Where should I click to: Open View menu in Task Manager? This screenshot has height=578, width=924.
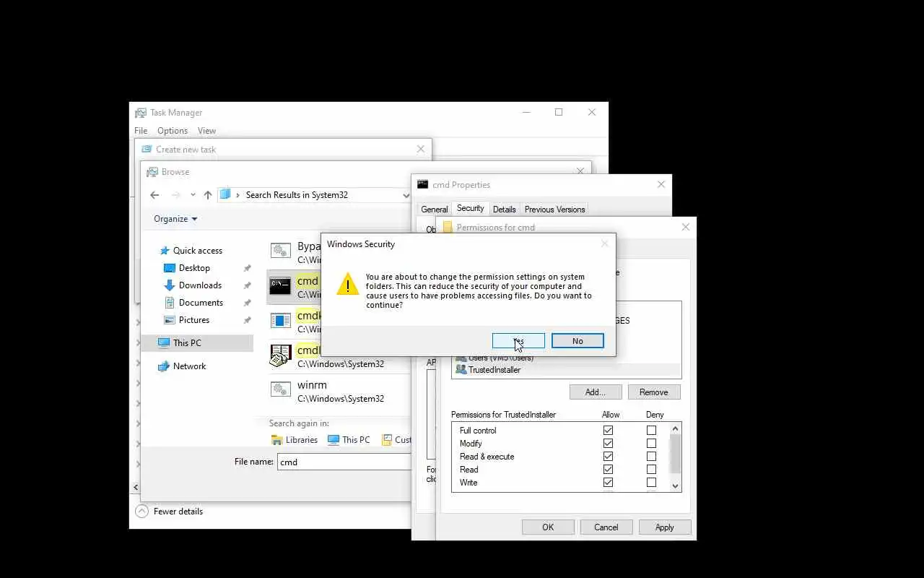tap(206, 131)
